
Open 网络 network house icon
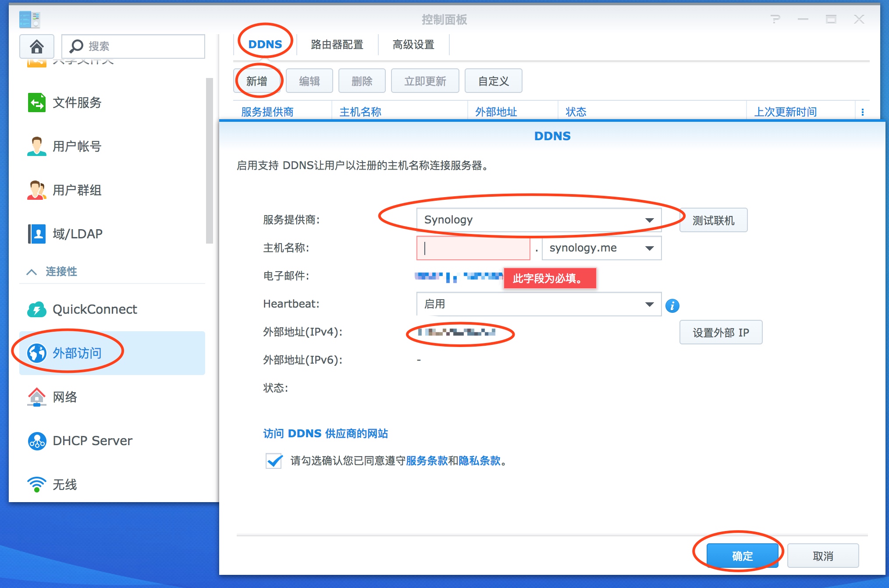pyautogui.click(x=36, y=397)
